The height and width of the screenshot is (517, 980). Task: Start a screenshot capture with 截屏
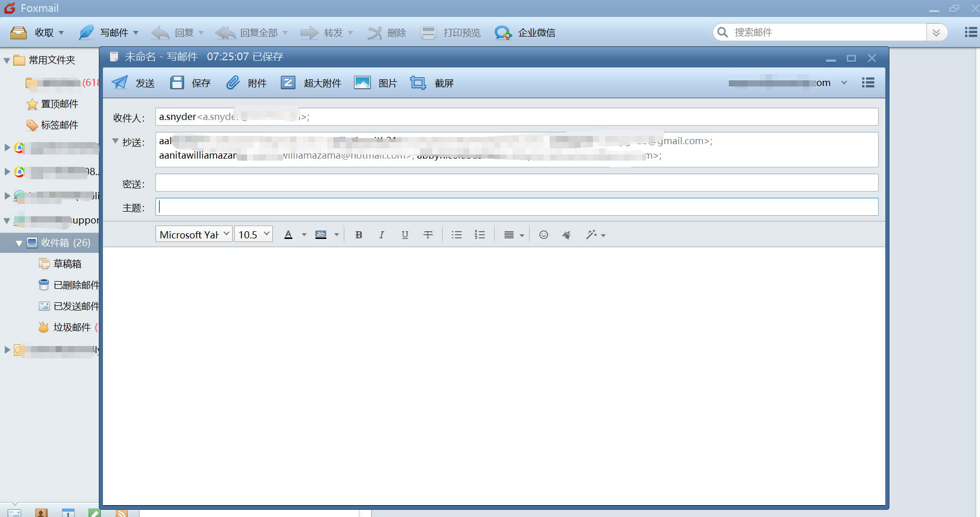[x=418, y=83]
